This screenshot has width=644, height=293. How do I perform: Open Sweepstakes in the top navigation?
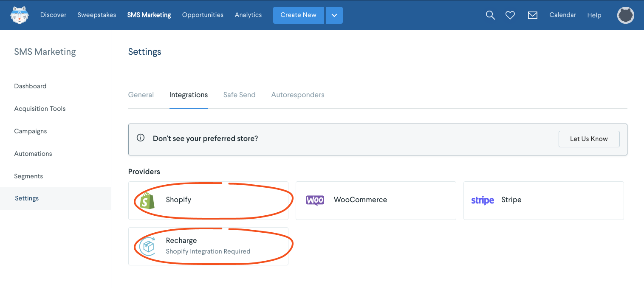(x=97, y=15)
